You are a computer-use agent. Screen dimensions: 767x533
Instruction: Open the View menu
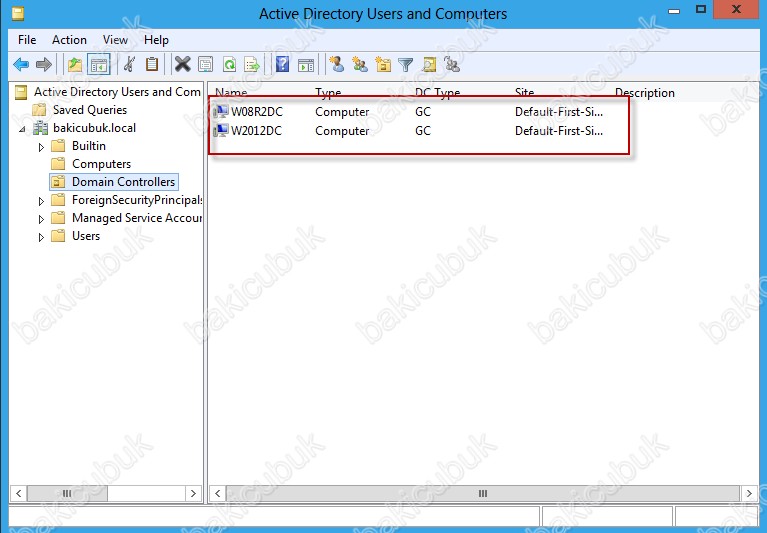pos(115,40)
